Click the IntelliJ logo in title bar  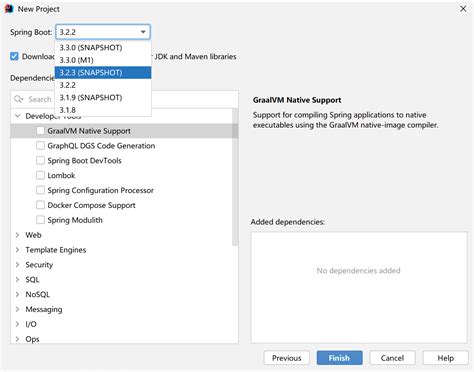tap(9, 9)
